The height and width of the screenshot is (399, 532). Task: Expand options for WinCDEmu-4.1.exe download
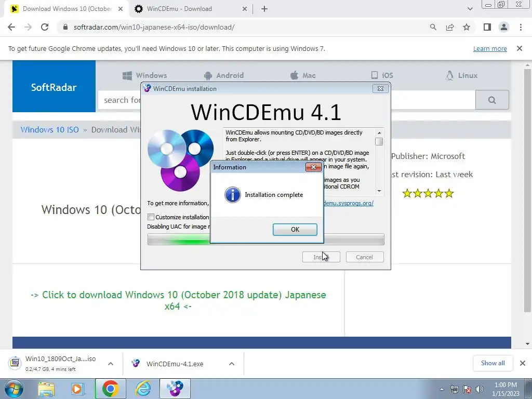point(232,364)
